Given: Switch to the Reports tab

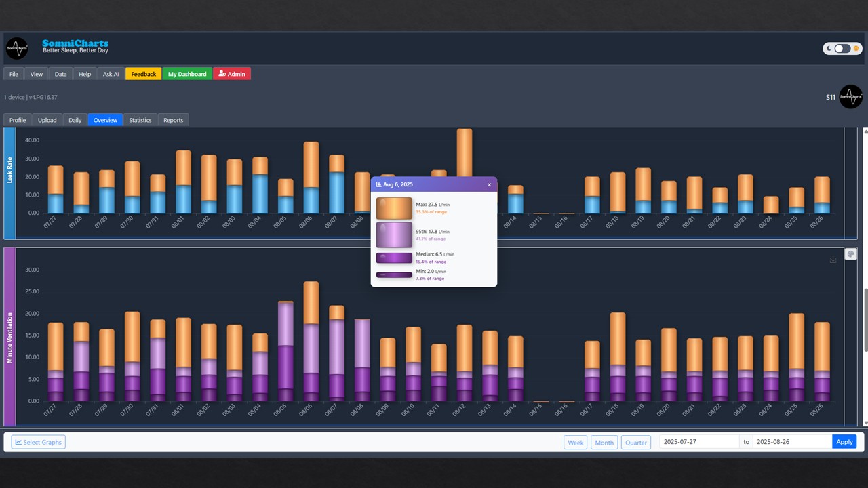Looking at the screenshot, I should pos(174,120).
